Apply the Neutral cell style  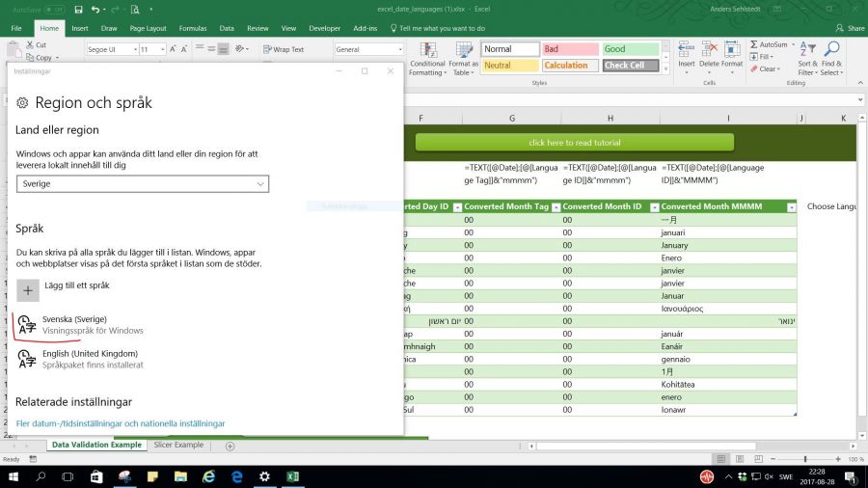coord(510,66)
